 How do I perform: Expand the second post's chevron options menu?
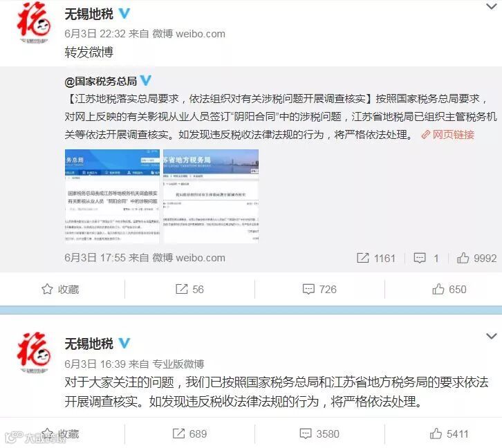[491, 336]
